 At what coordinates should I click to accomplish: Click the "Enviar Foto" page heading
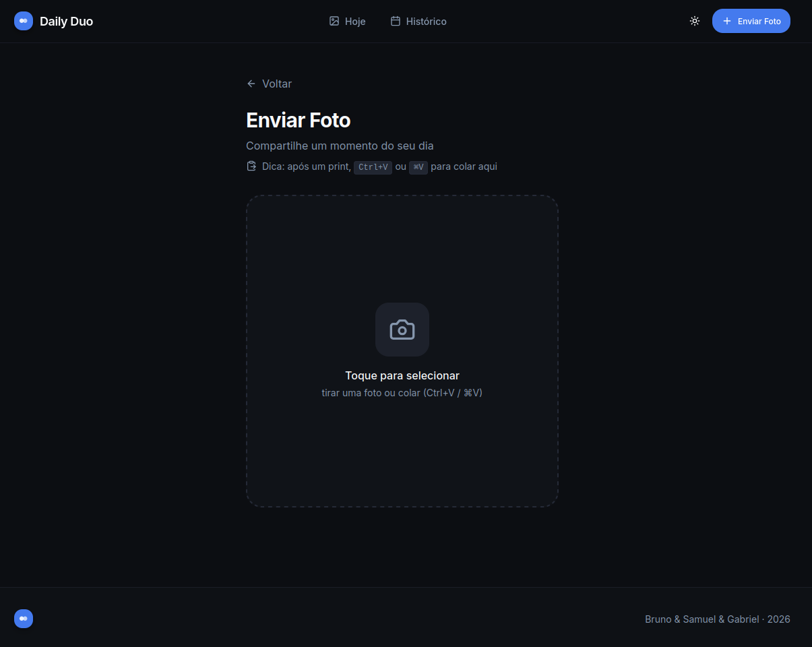coord(299,120)
